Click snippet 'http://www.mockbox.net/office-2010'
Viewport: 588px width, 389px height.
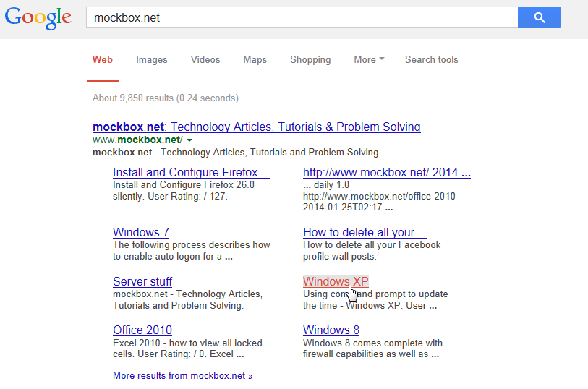379,197
